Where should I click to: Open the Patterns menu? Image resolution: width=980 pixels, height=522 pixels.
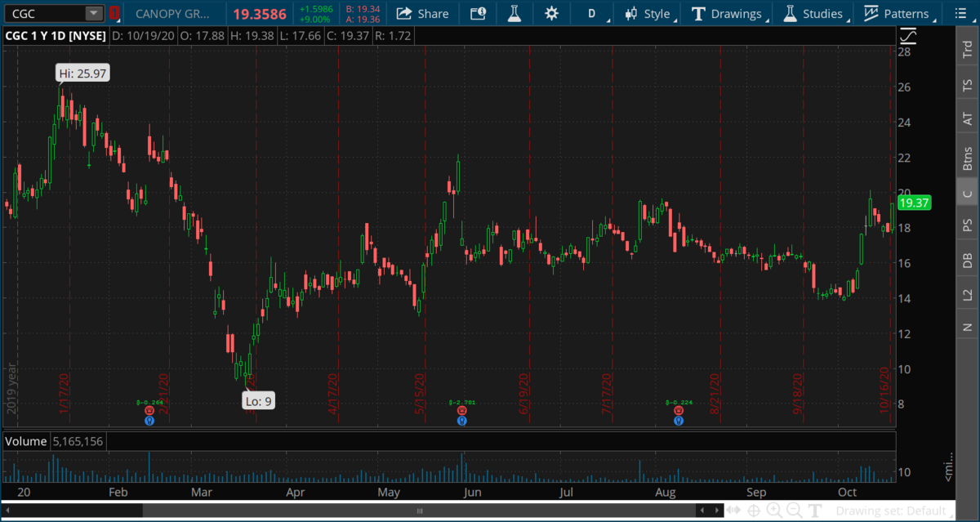click(896, 13)
